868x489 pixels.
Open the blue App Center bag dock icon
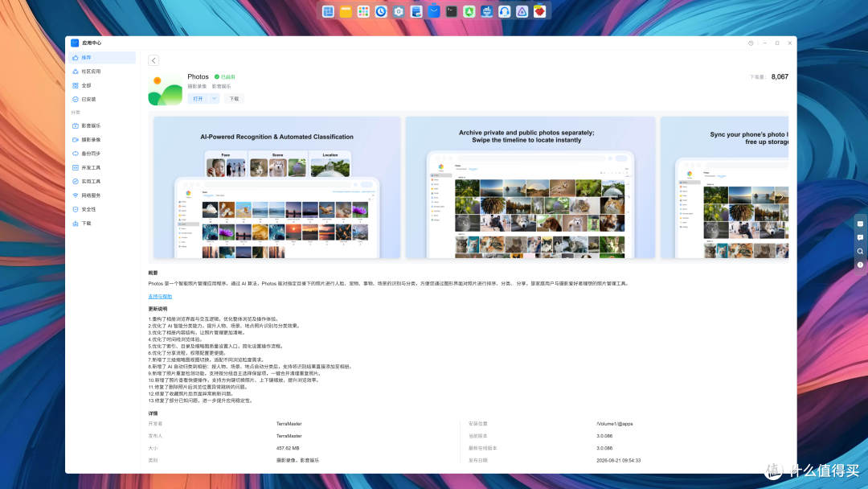point(434,11)
